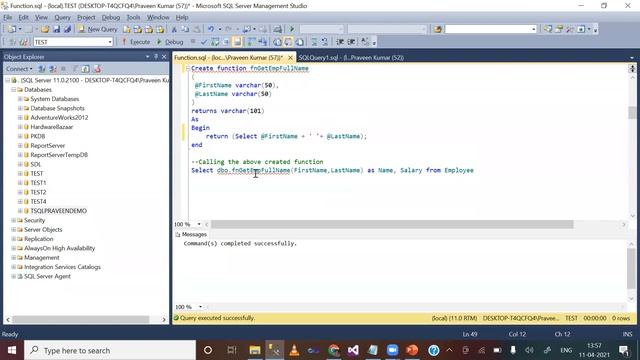Click the Connect Object Explorer icon
The height and width of the screenshot is (360, 640).
[x=42, y=69]
